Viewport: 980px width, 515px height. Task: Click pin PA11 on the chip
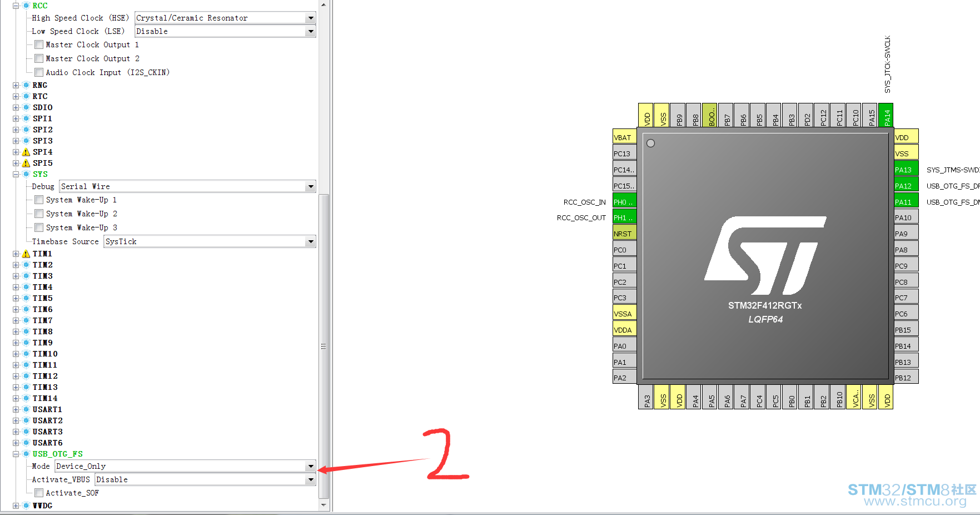906,201
